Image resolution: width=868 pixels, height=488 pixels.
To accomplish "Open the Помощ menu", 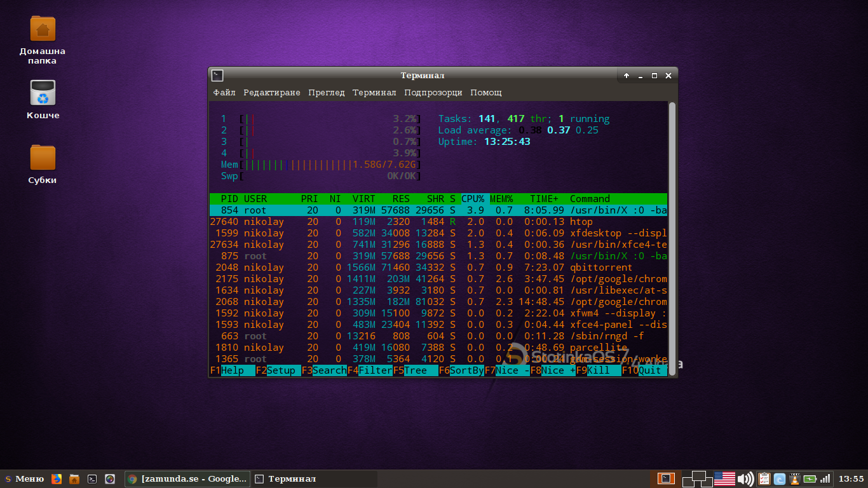I will coord(486,93).
